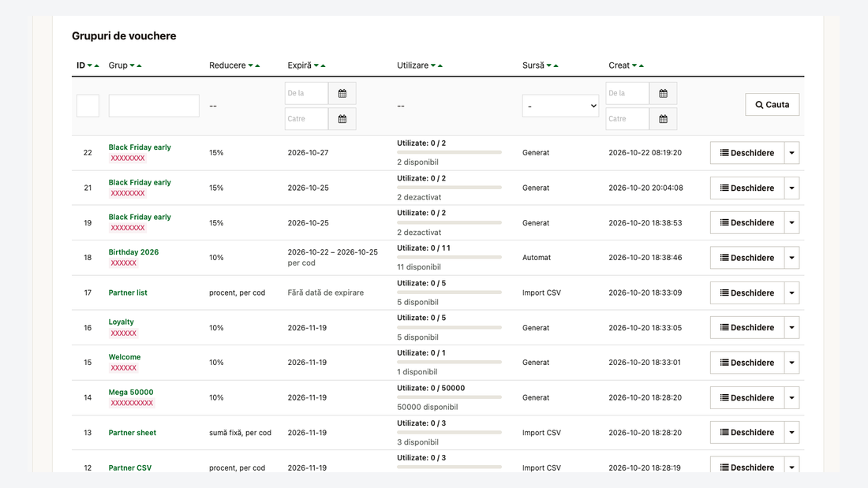The width and height of the screenshot is (868, 488).
Task: Focus the Grup name filter field
Action: (154, 106)
